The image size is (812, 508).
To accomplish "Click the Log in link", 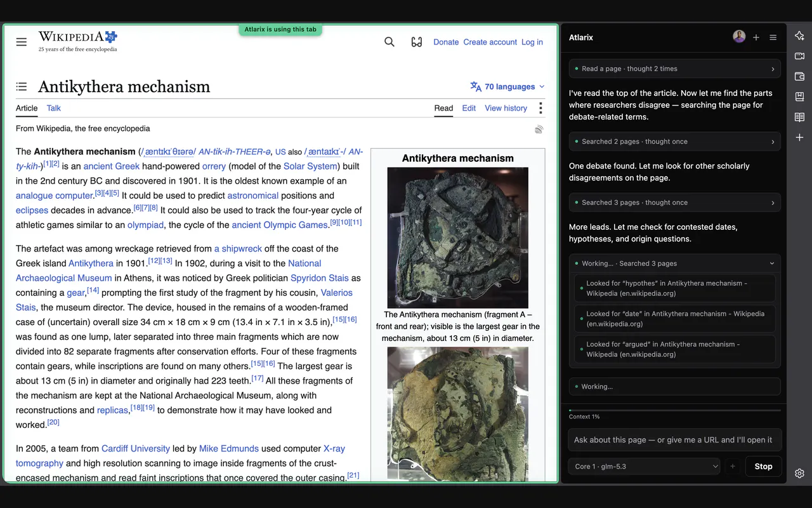I will tap(532, 42).
